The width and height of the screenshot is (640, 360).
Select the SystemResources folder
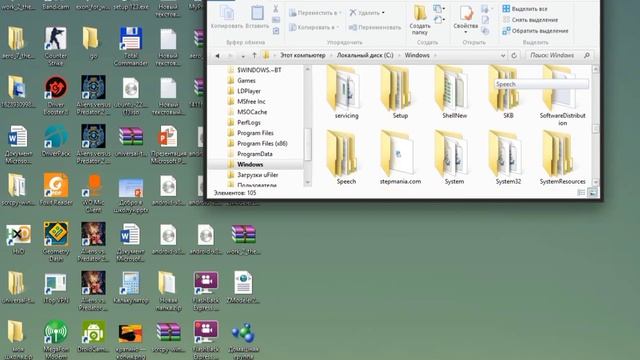click(562, 158)
